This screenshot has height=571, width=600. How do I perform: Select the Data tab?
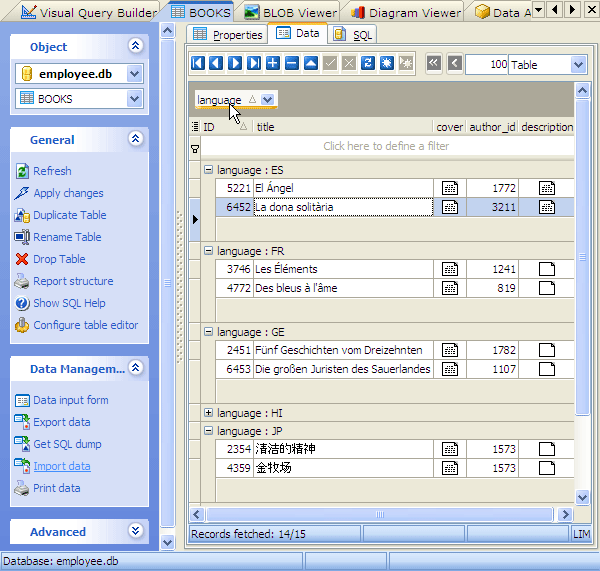pyautogui.click(x=298, y=33)
